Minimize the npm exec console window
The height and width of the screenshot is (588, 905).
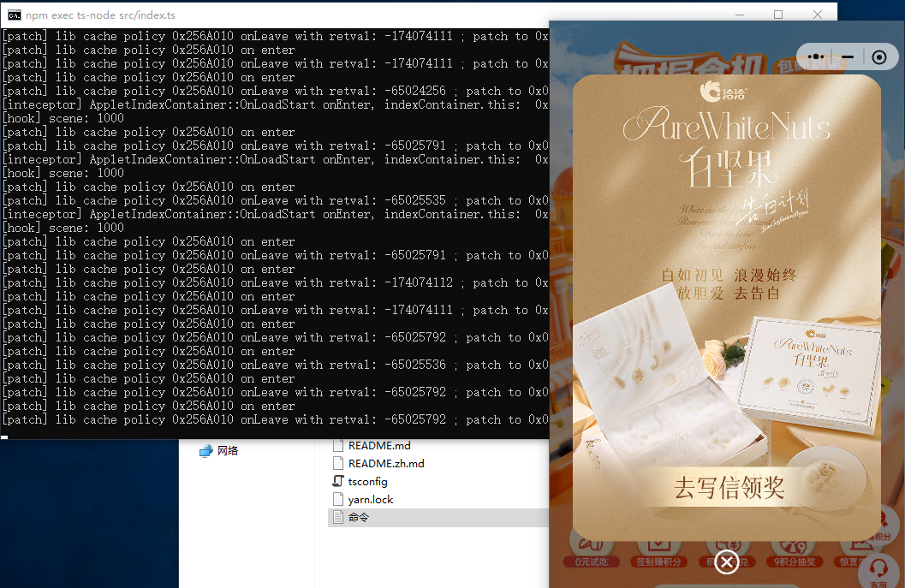pyautogui.click(x=740, y=15)
